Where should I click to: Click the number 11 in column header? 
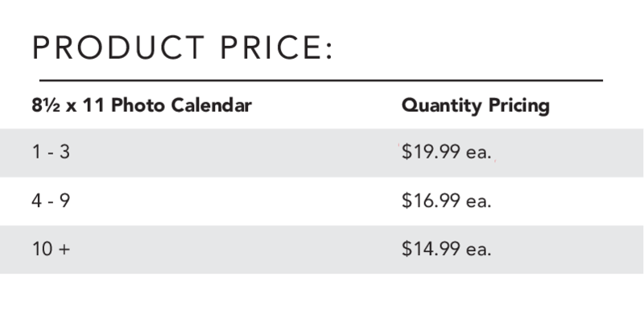coord(93,105)
